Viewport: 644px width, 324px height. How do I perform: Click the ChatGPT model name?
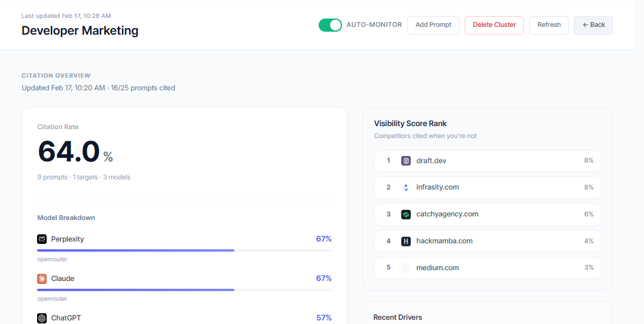pyautogui.click(x=66, y=318)
